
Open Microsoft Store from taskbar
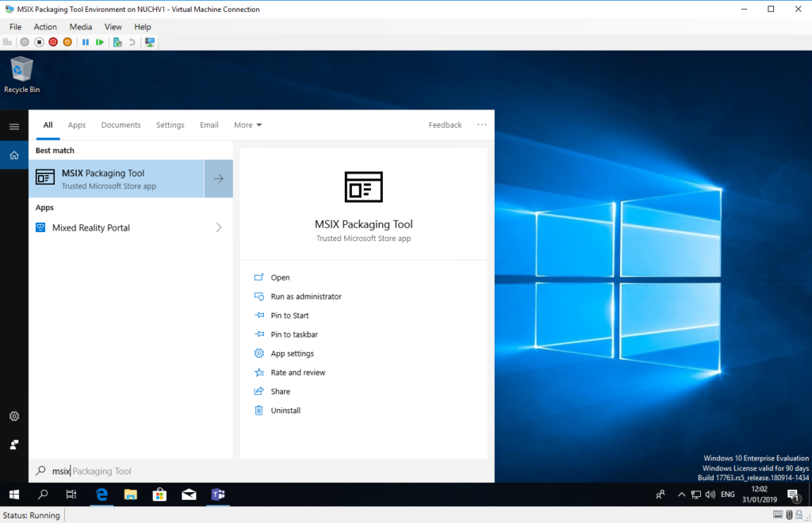(x=159, y=494)
